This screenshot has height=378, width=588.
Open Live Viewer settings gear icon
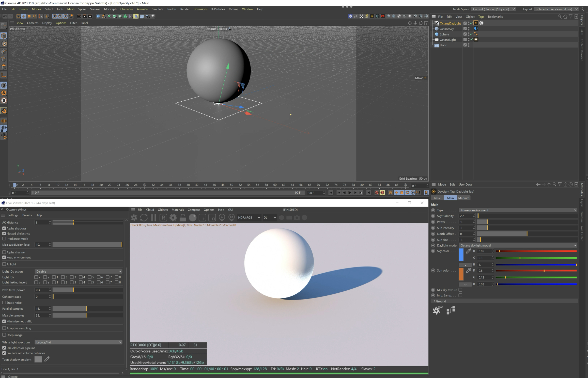point(173,218)
